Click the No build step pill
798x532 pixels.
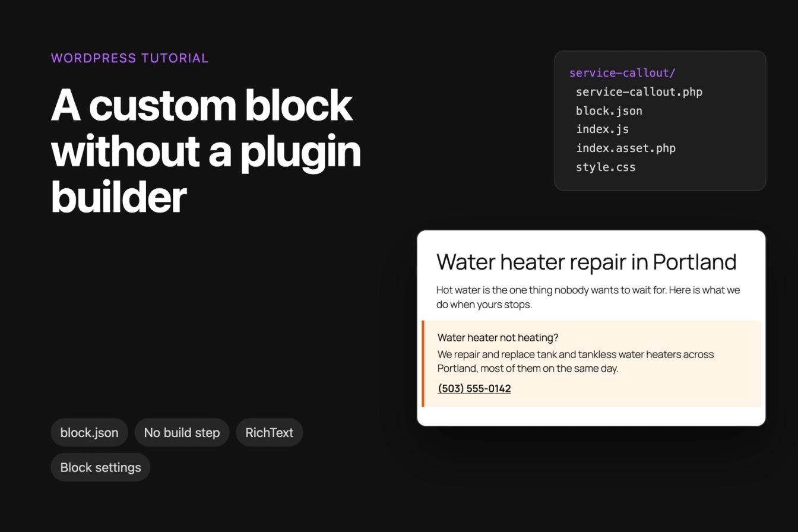point(182,432)
